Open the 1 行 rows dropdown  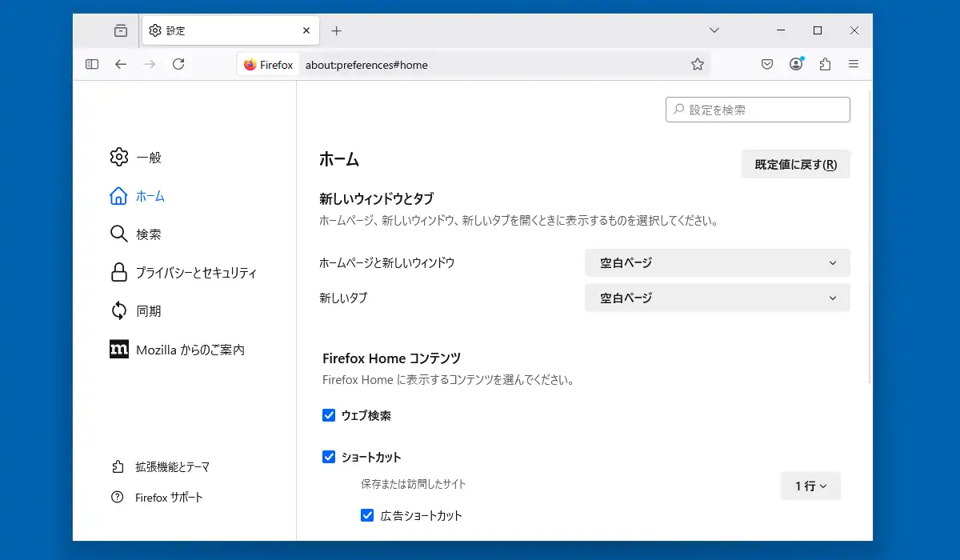point(810,486)
